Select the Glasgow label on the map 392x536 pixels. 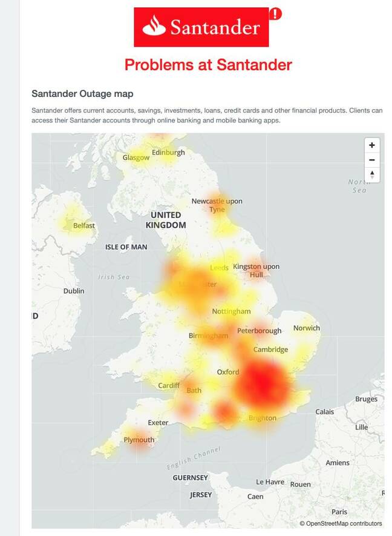coord(136,157)
